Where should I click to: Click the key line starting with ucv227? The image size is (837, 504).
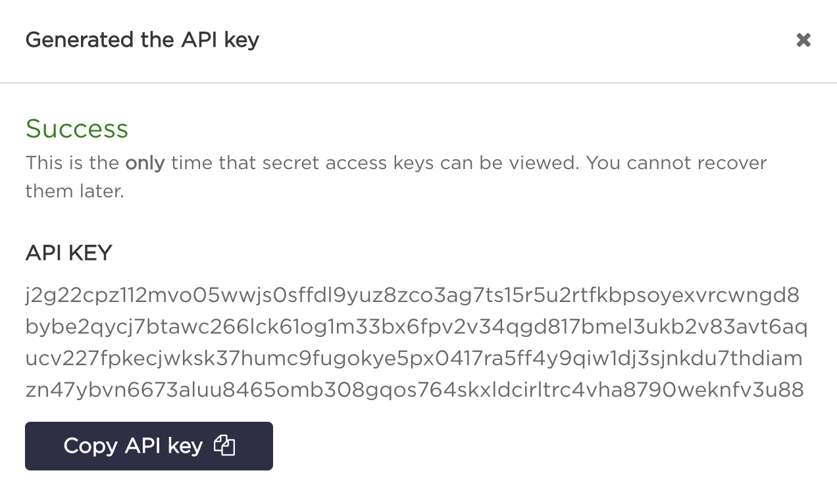coord(413,358)
